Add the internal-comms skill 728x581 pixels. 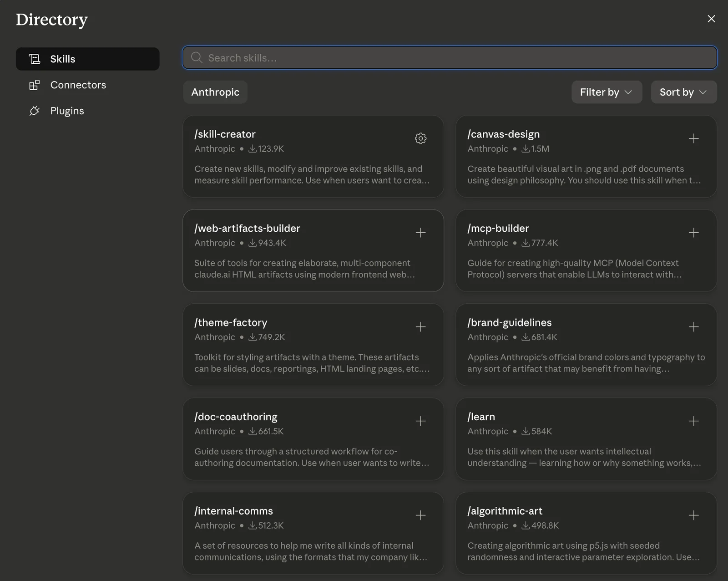point(420,515)
